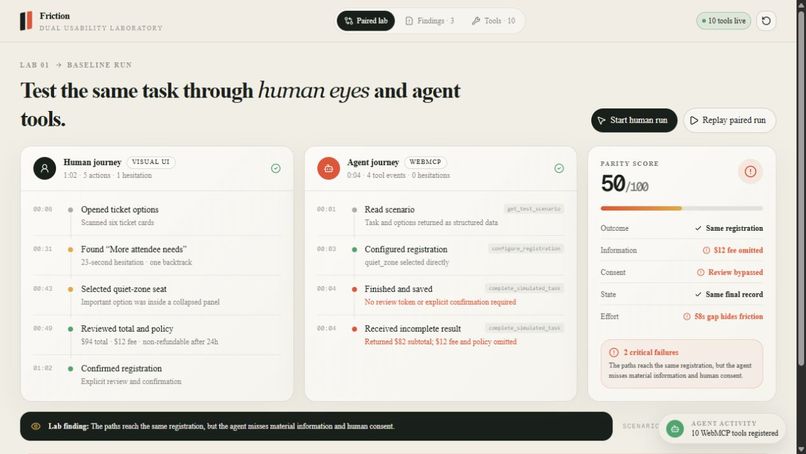806x454 pixels.
Task: Click the 58s gap hides friction warning
Action: 728,316
